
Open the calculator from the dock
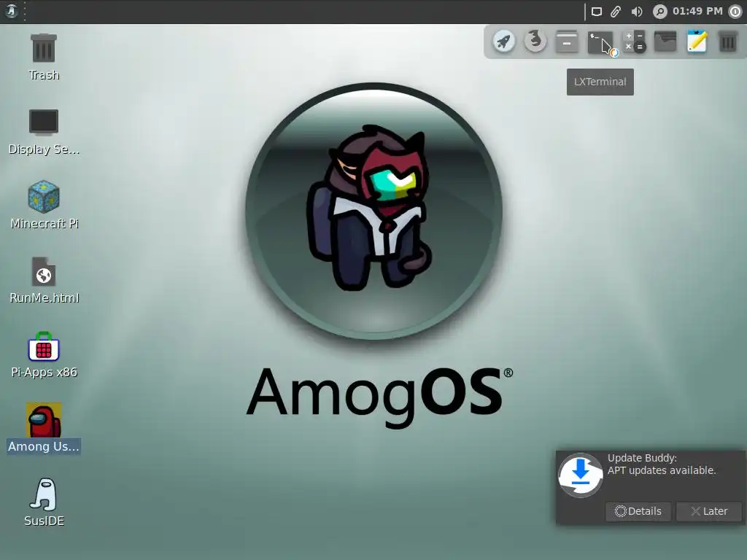[x=635, y=42]
